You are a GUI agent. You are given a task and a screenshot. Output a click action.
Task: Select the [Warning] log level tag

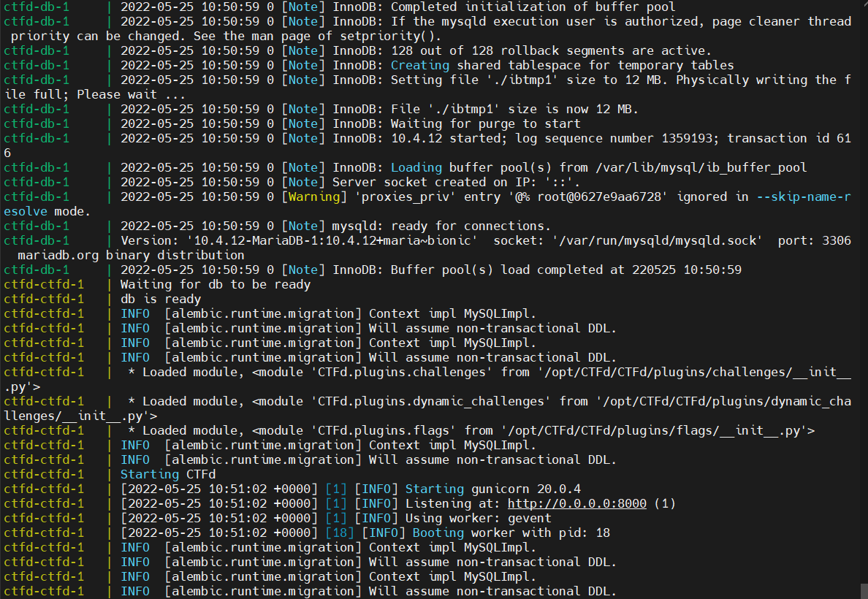click(316, 197)
